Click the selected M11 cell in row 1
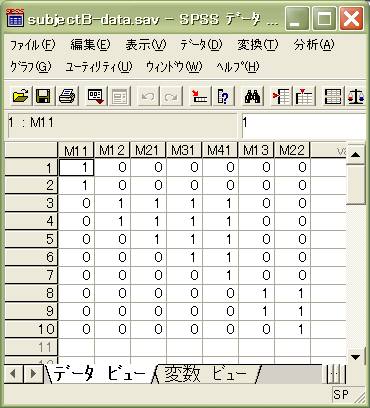 [76, 167]
